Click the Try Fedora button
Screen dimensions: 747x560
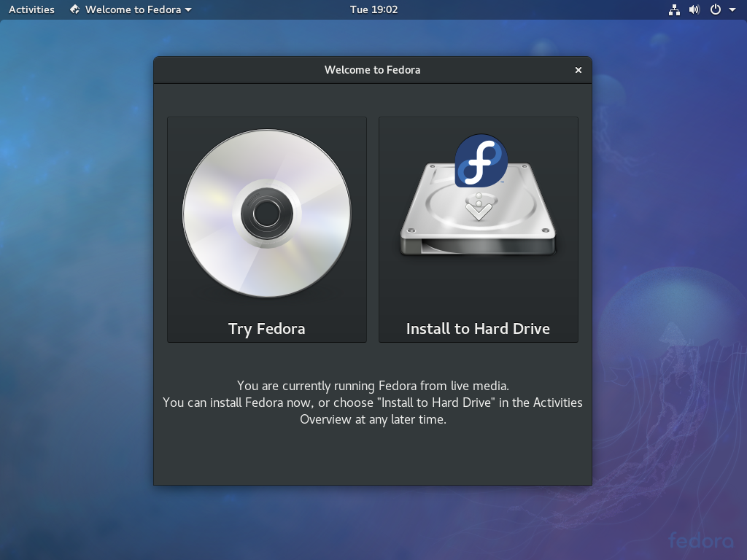(267, 230)
